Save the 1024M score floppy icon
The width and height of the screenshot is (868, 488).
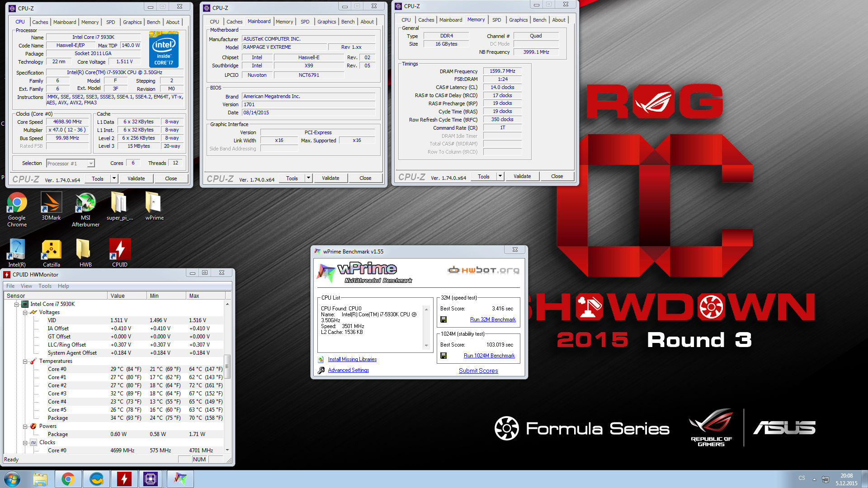443,356
